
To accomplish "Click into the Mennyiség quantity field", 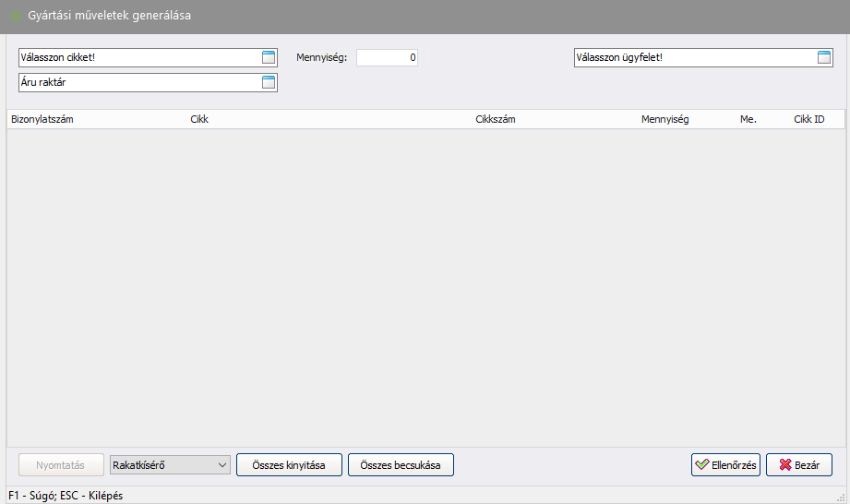I will pos(388,58).
